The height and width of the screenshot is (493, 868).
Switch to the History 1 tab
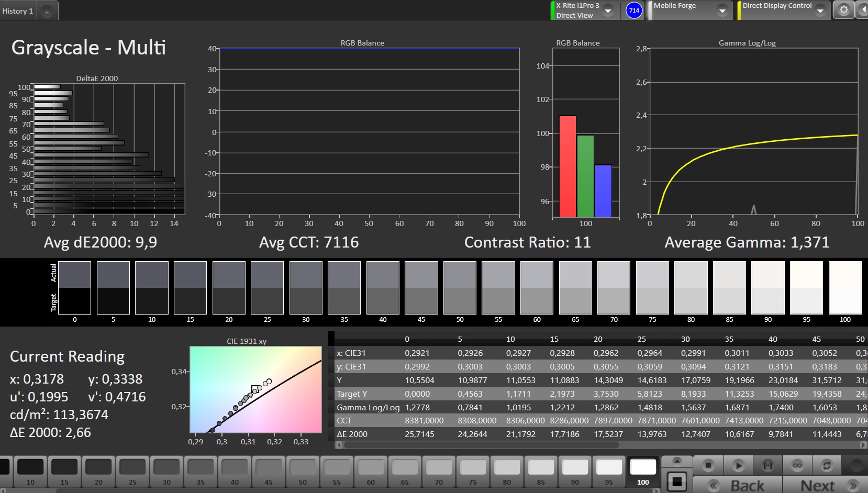pyautogui.click(x=18, y=11)
